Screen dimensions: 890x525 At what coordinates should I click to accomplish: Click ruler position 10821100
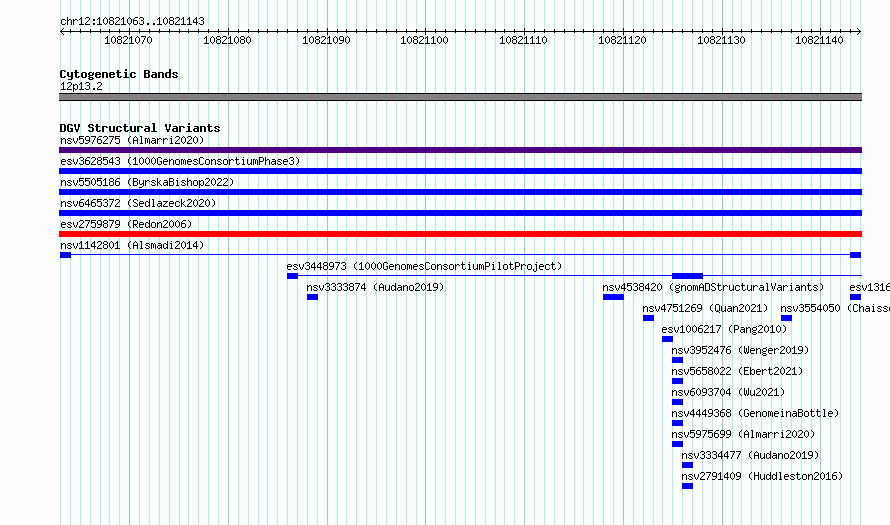(425, 40)
